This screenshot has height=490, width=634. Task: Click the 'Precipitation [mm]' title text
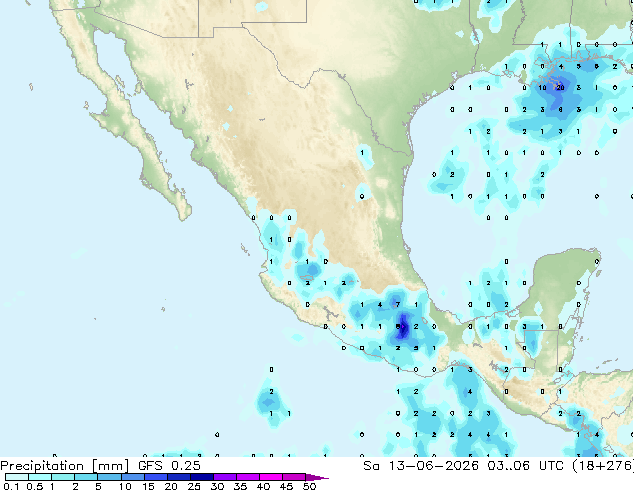click(x=65, y=466)
